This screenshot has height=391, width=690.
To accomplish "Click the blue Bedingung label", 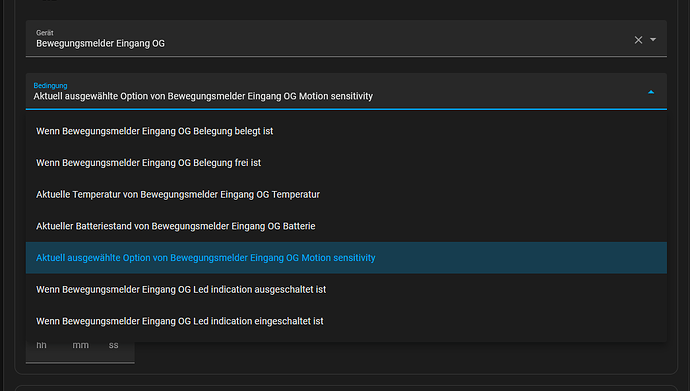I will coord(50,85).
